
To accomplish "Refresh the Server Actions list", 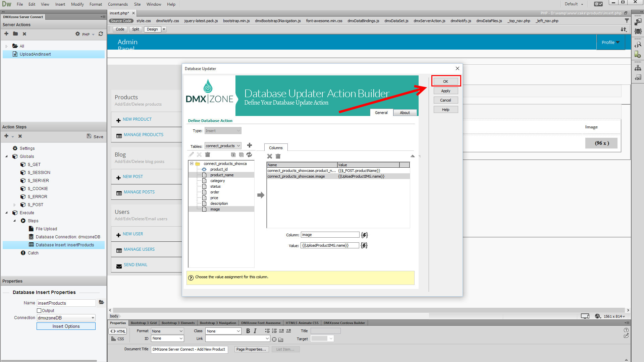I will coord(101,34).
